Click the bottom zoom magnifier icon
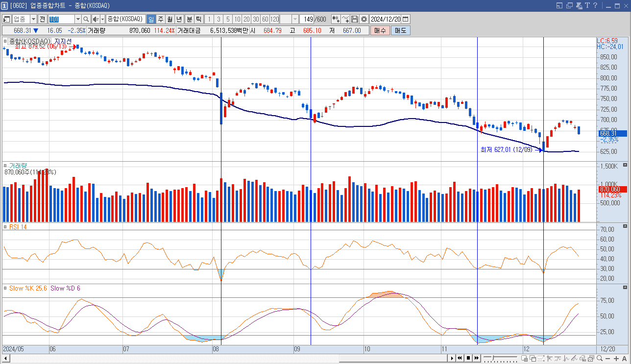The width and height of the screenshot is (631, 364). 600,359
